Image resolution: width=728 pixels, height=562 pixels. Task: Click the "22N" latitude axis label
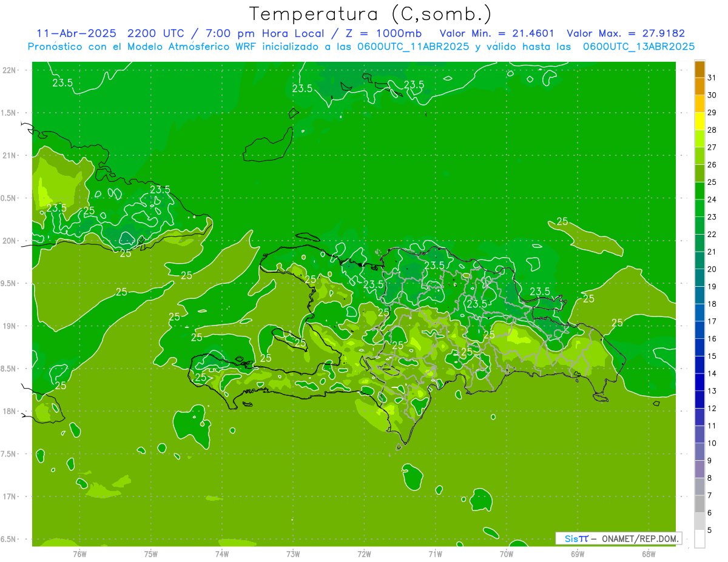pos(9,70)
